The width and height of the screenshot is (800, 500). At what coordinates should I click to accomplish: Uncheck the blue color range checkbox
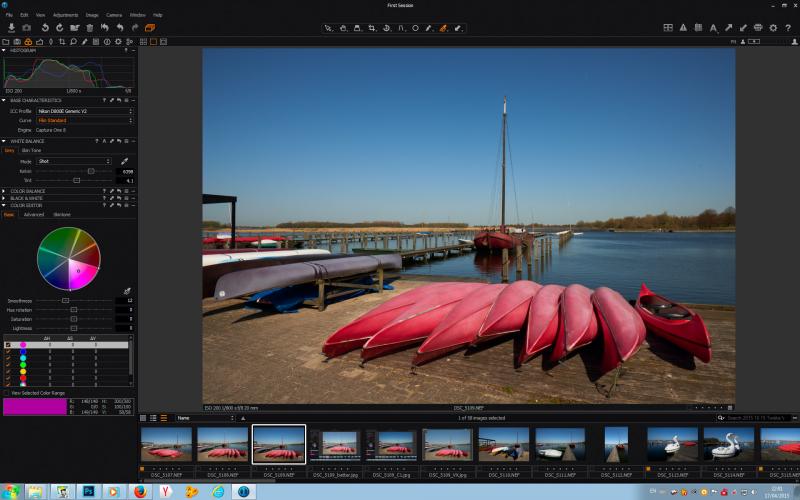coord(8,352)
